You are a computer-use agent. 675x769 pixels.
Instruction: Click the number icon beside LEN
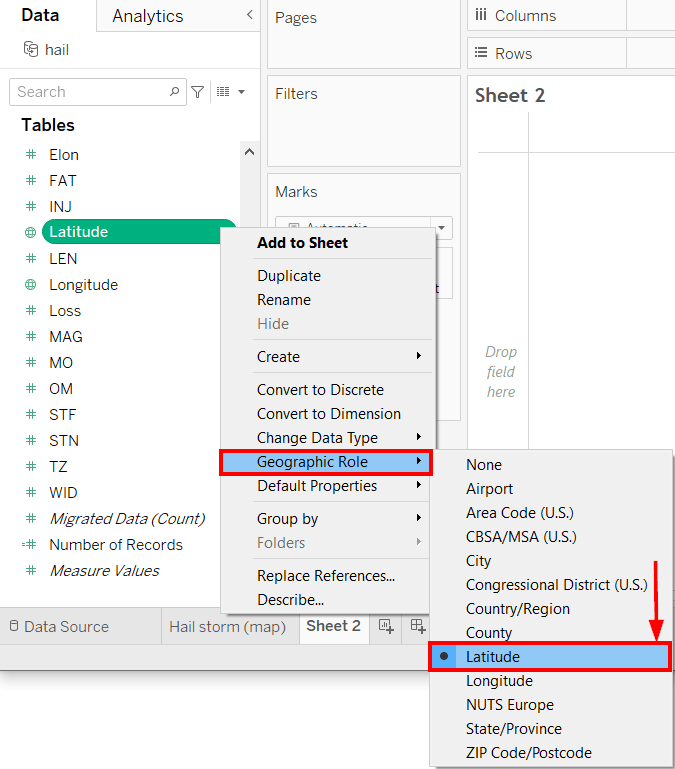point(31,258)
